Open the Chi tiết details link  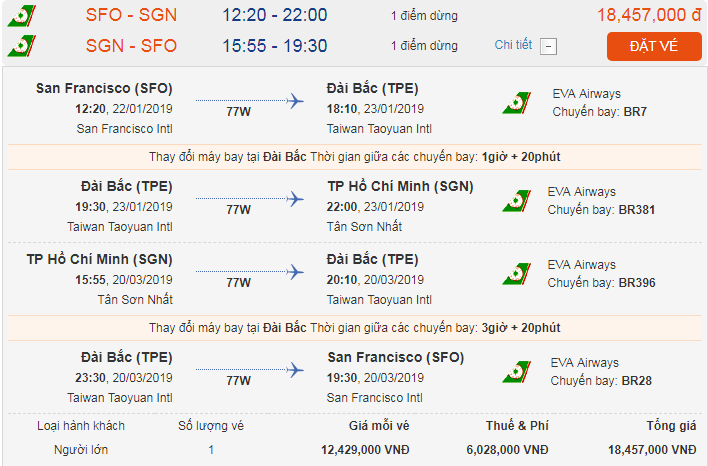(x=513, y=45)
